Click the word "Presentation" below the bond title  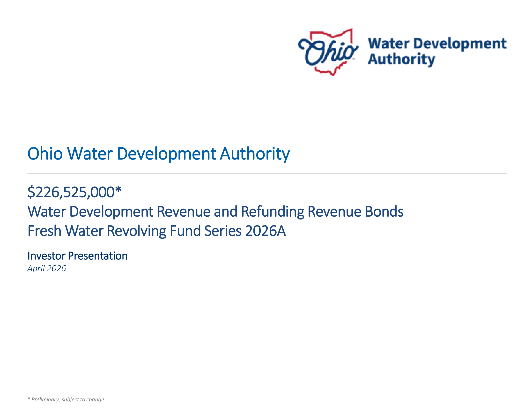(x=97, y=256)
